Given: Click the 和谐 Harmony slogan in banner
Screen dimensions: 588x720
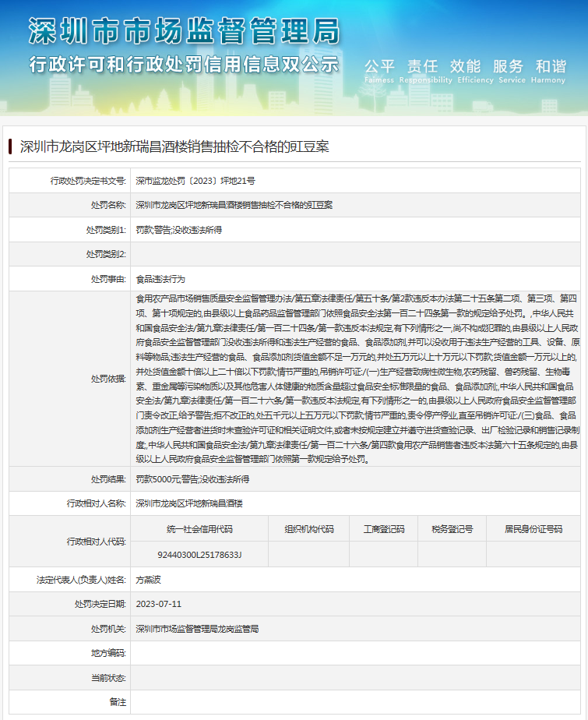Looking at the screenshot, I should point(548,71).
